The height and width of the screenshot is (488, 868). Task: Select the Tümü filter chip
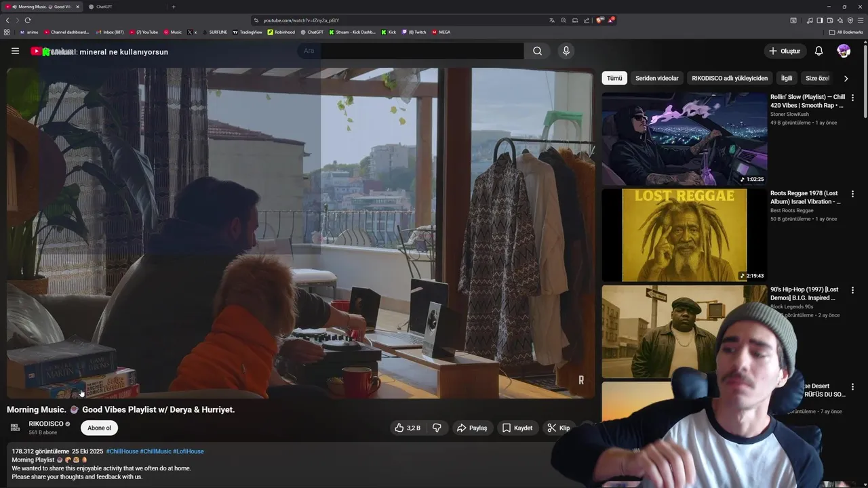(x=614, y=78)
